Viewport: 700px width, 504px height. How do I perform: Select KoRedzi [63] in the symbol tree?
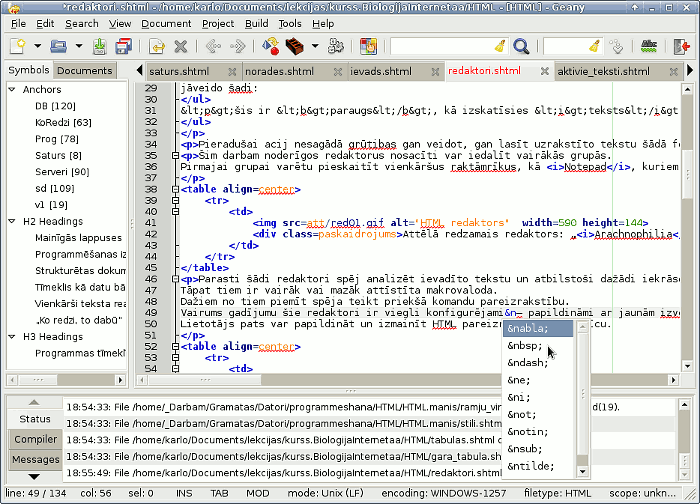pos(63,122)
